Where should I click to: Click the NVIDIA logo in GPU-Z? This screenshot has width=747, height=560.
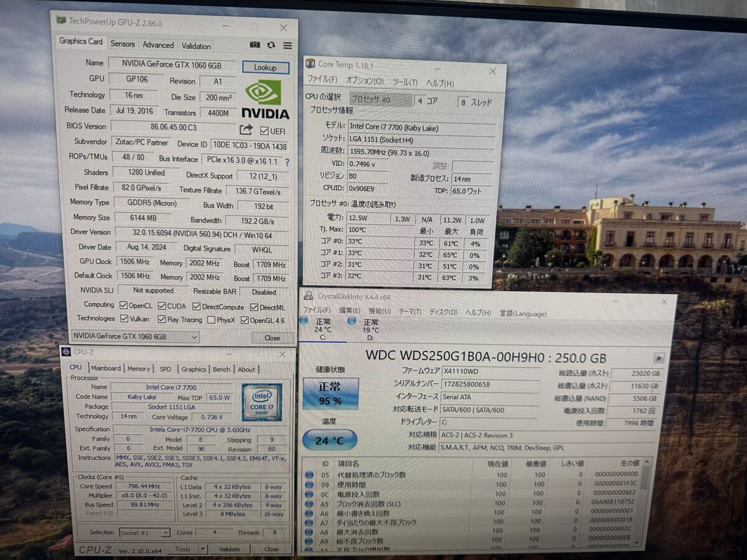[x=265, y=100]
